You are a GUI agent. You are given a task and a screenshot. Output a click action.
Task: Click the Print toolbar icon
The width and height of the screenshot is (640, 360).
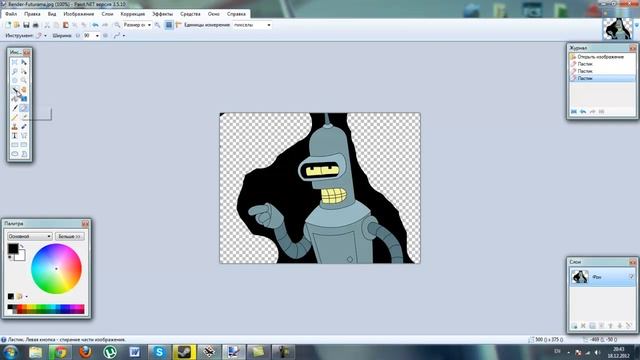(36, 25)
